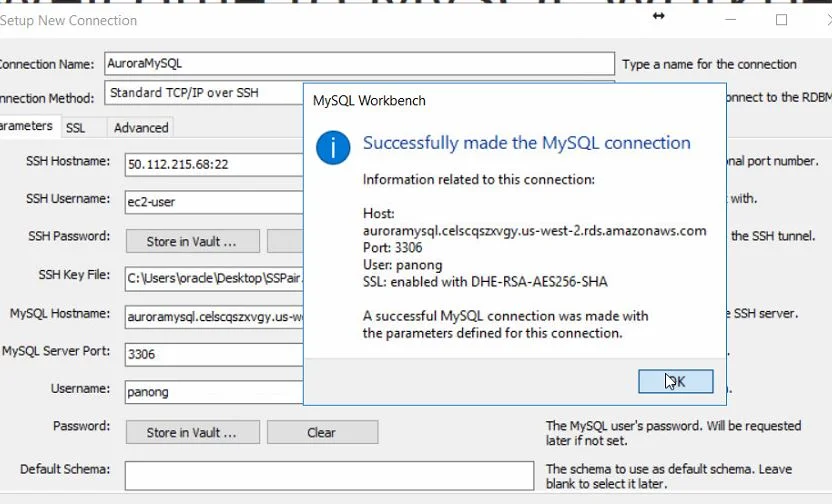832x504 pixels.
Task: Store SSH password in vault
Action: pyautogui.click(x=193, y=241)
